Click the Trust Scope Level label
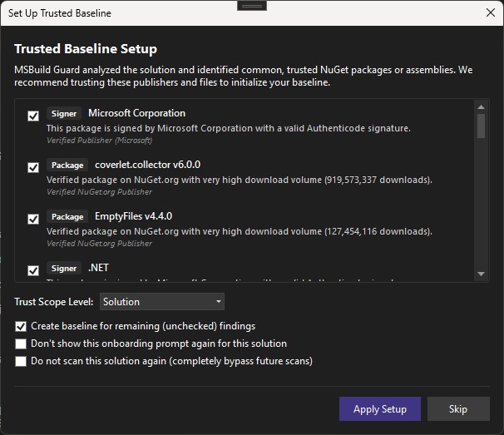Viewport: 504px width, 435px height. pyautogui.click(x=54, y=302)
